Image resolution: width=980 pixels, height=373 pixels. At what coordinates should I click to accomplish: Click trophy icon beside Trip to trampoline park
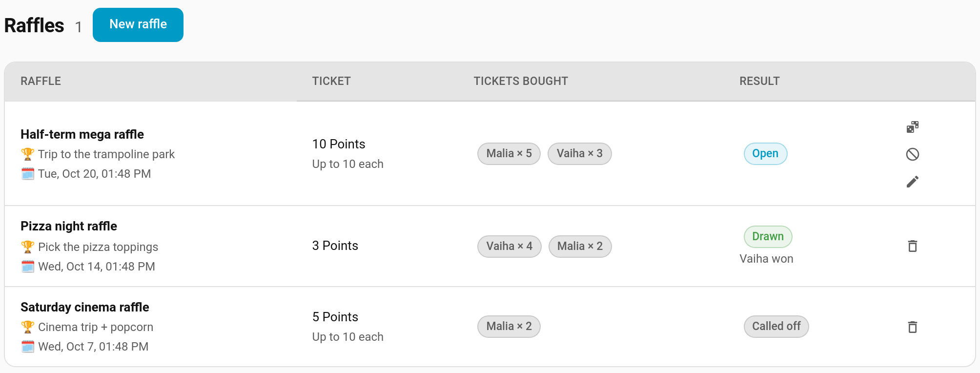pyautogui.click(x=28, y=154)
